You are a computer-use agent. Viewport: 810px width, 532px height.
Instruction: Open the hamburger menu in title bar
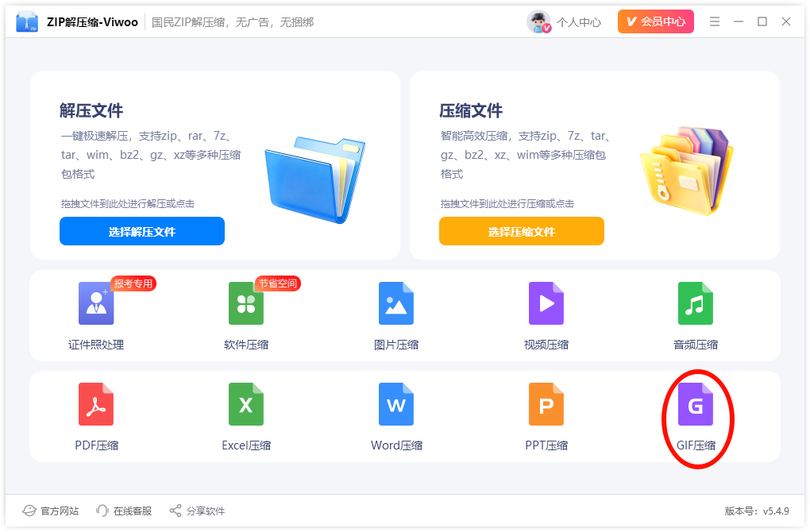[x=715, y=21]
